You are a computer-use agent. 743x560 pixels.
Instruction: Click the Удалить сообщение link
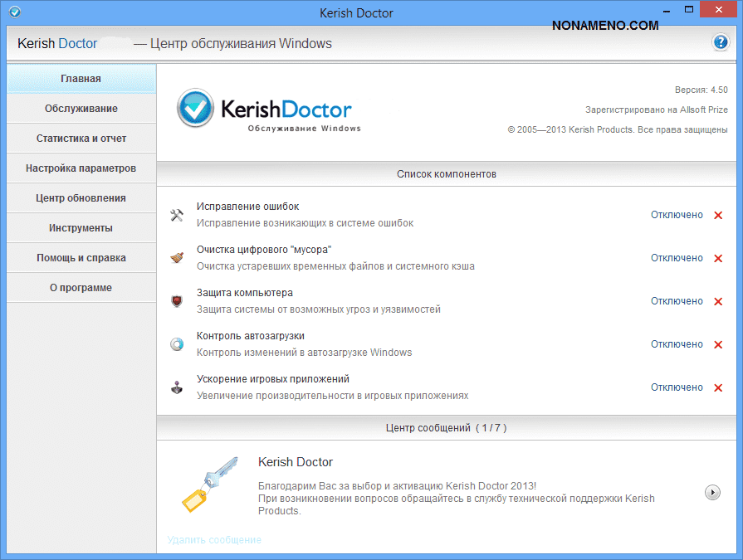[x=214, y=540]
